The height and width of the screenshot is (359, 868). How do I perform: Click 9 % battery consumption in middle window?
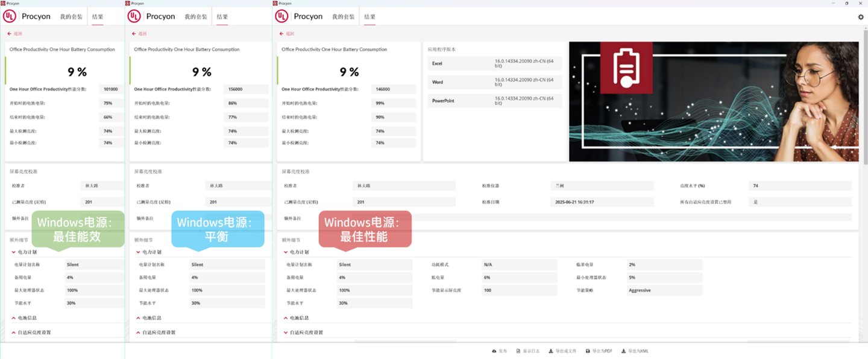(x=201, y=72)
